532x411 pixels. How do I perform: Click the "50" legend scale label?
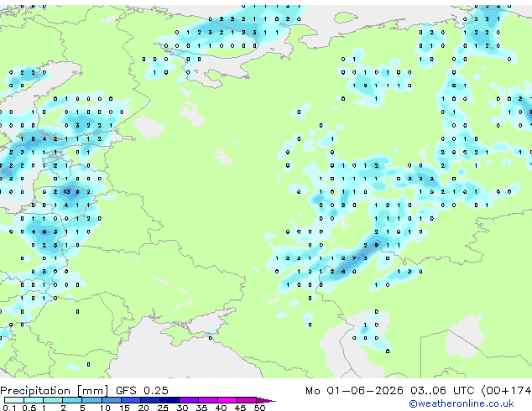tap(259, 408)
